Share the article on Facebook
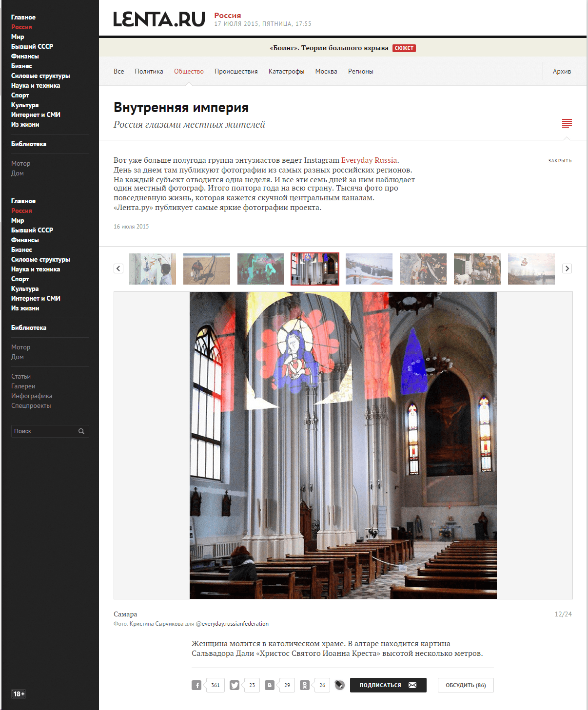Screen dimensions: 588x710 [x=196, y=685]
